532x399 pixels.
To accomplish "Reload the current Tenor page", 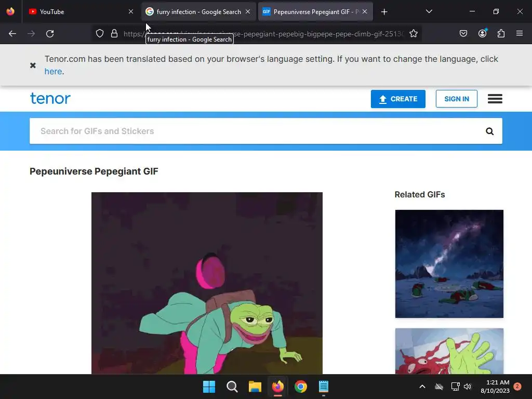I will pos(50,34).
